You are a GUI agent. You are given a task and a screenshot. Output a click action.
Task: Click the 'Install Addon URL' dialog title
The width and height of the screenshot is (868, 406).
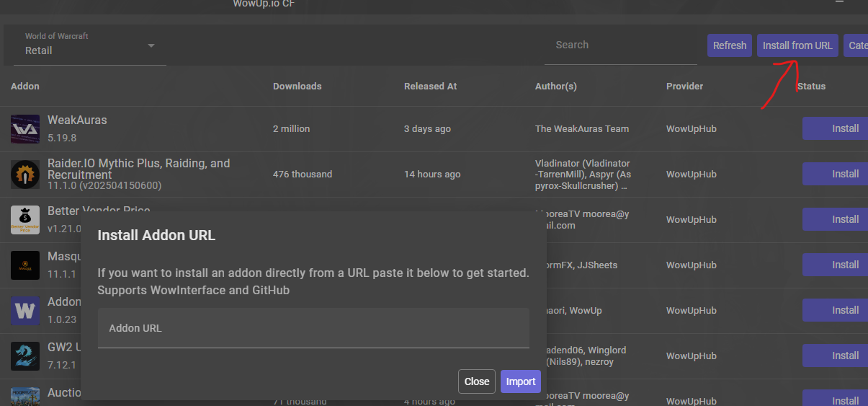[x=156, y=235]
